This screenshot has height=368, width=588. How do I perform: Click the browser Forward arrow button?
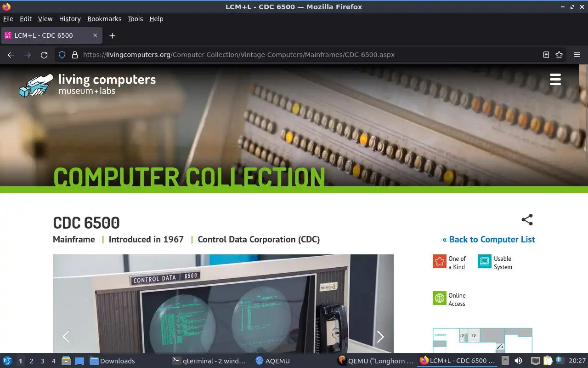[28, 55]
